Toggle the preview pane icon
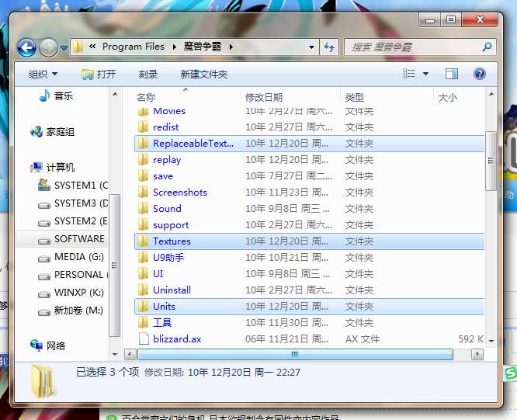Screen dimensions: 517x420 tap(451, 74)
